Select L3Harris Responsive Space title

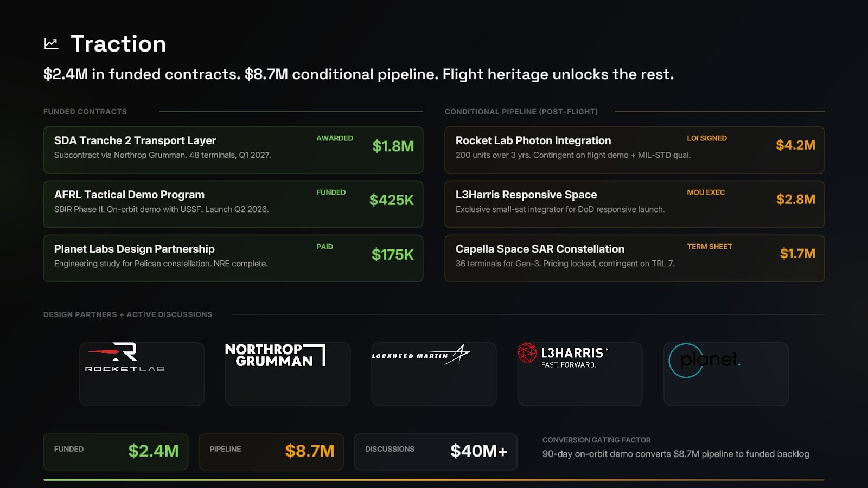coord(526,195)
